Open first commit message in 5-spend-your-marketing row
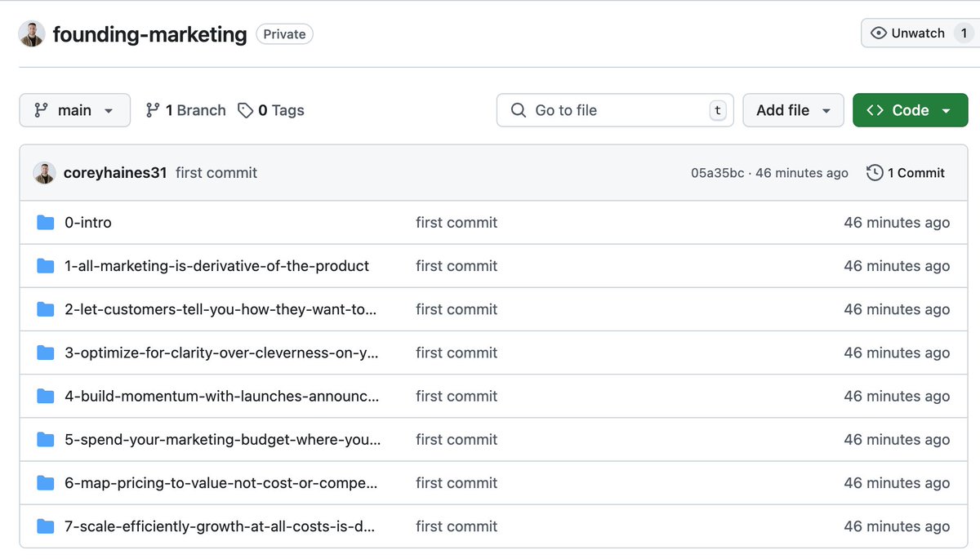Image resolution: width=980 pixels, height=559 pixels. pyautogui.click(x=457, y=439)
